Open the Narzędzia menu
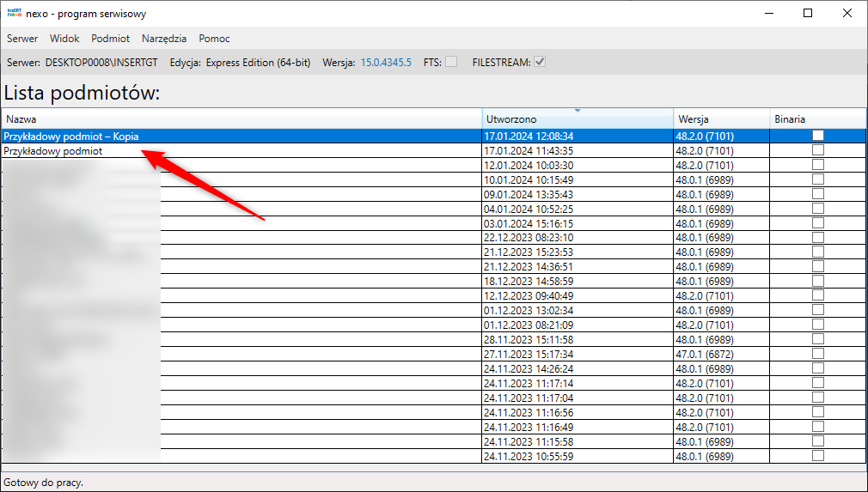The image size is (868, 492). point(164,38)
